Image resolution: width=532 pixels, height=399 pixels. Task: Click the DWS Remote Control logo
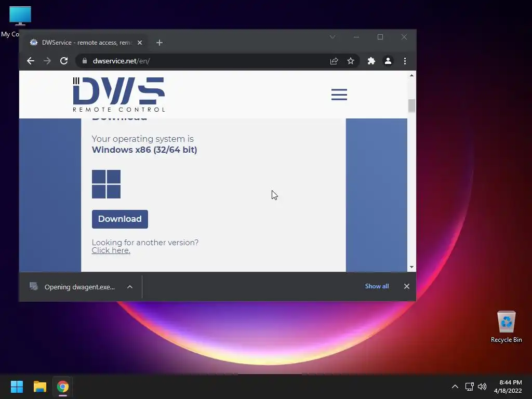click(x=119, y=95)
